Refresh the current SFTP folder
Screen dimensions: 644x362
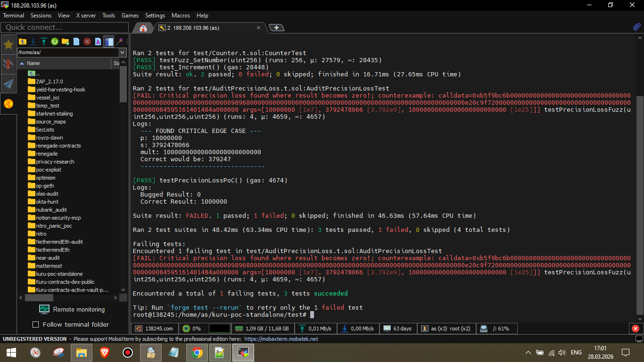click(55, 41)
